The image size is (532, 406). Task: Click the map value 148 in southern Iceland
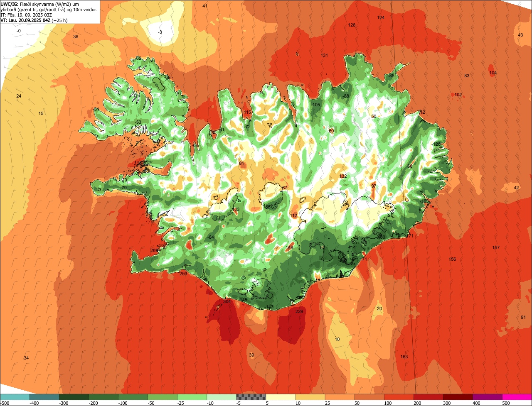pos(290,247)
